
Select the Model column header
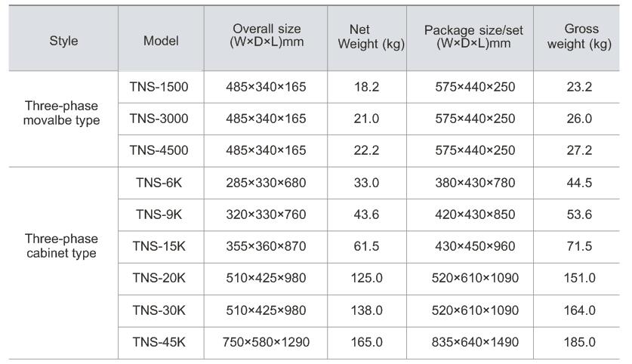(161, 41)
